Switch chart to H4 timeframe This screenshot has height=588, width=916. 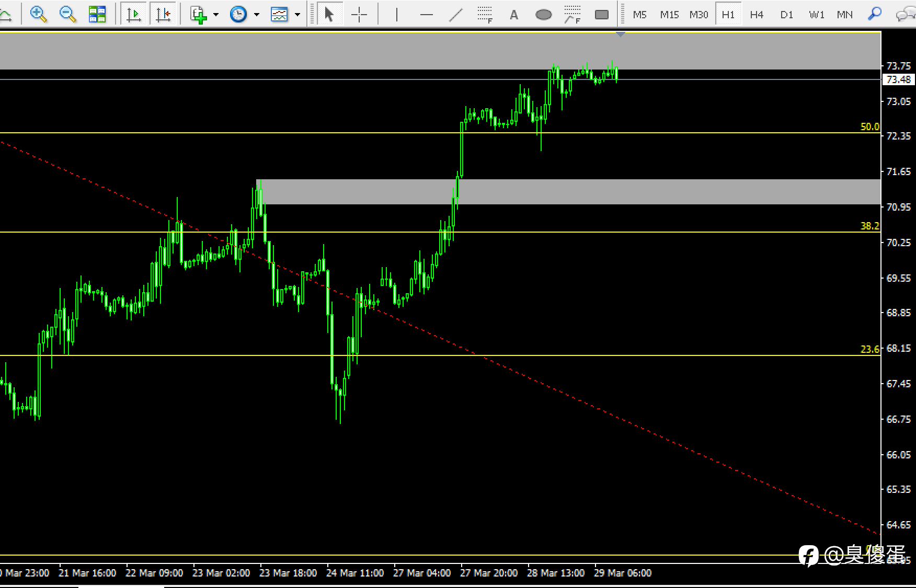point(757,15)
